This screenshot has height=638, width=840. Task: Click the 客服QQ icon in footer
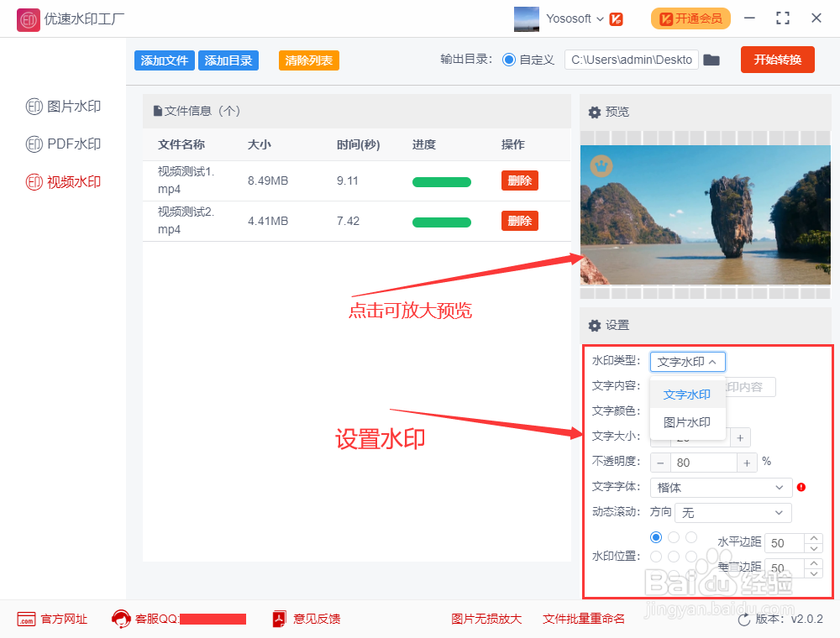pos(119,619)
